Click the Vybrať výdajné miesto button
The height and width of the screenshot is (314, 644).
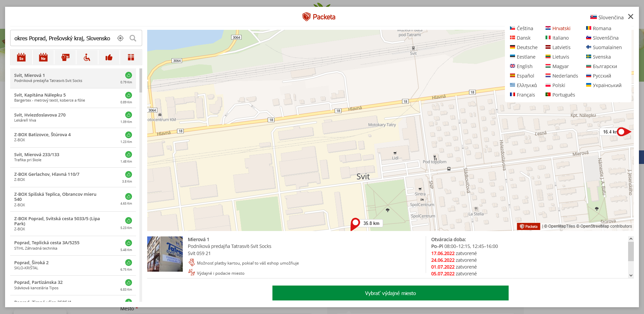tap(390, 293)
